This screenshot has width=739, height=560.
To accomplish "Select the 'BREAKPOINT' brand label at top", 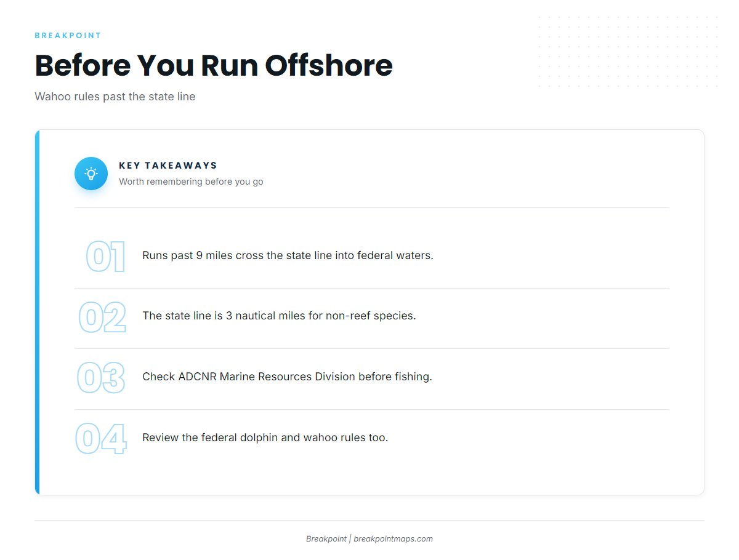I will coord(68,36).
